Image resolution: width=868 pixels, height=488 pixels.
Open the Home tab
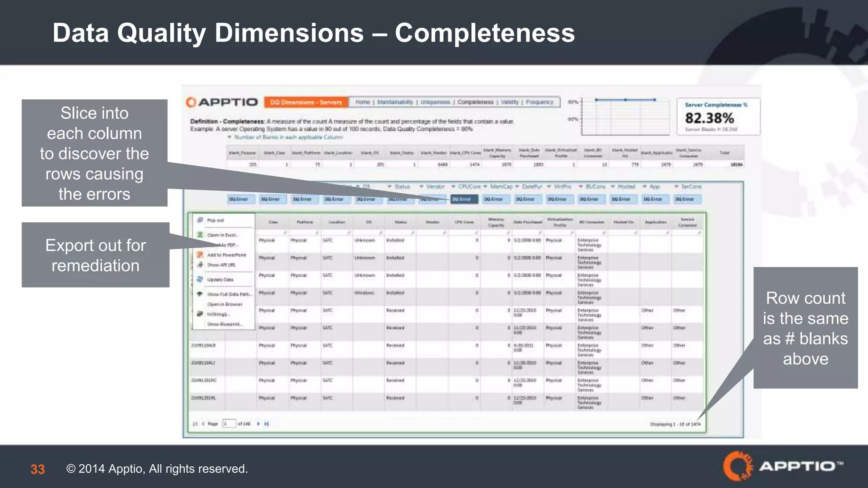pos(362,102)
